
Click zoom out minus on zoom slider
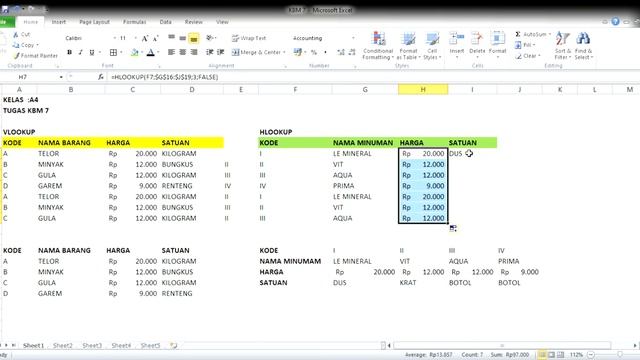click(591, 355)
